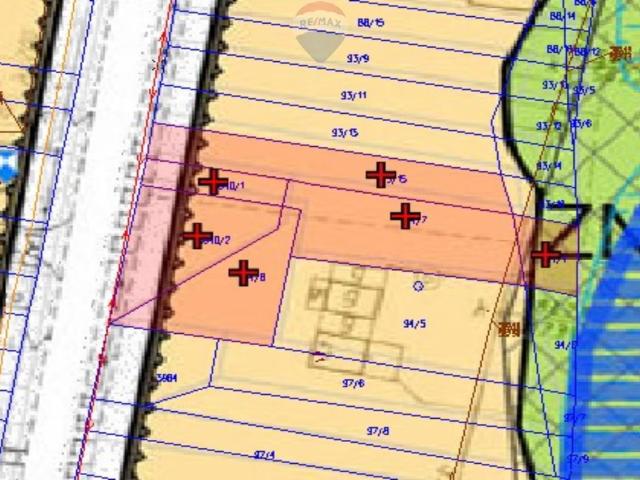This screenshot has width=640, height=480.
Task: Click parcel label 97/4
Action: tap(264, 455)
